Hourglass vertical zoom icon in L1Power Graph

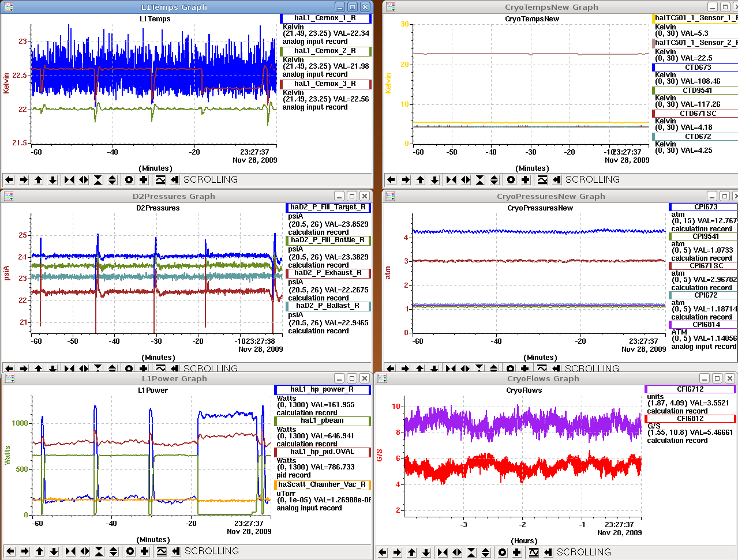point(99,551)
